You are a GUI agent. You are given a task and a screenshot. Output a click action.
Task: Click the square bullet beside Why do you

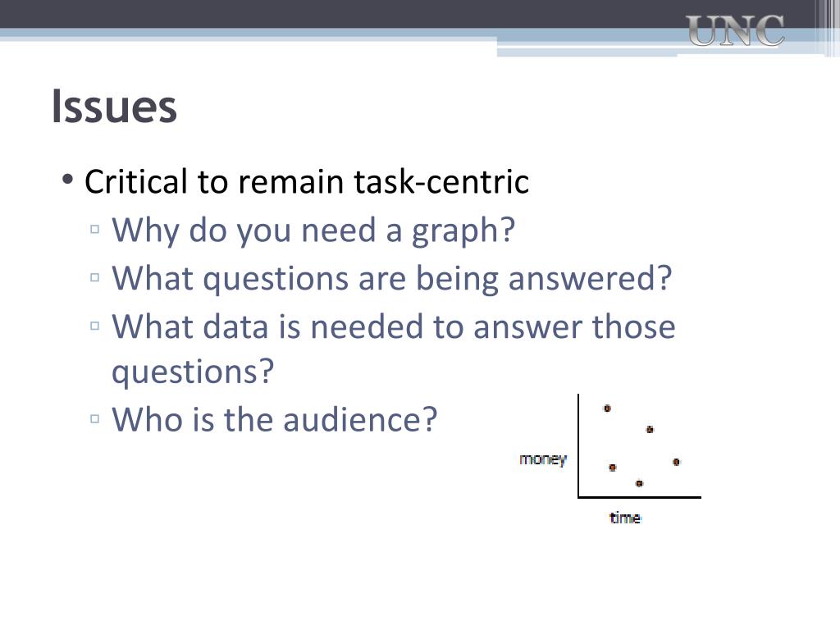[x=95, y=230]
